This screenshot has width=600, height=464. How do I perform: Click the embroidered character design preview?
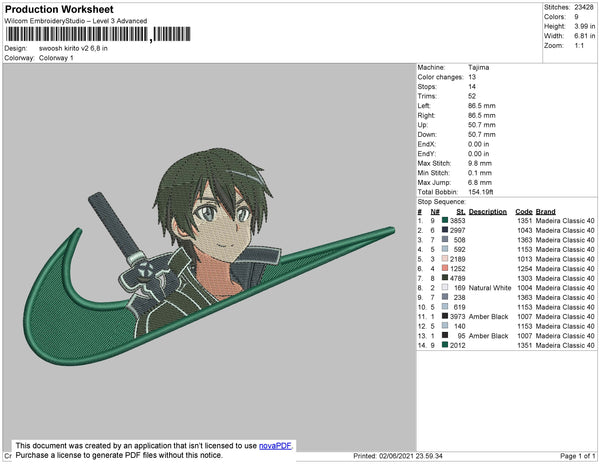coord(209,257)
